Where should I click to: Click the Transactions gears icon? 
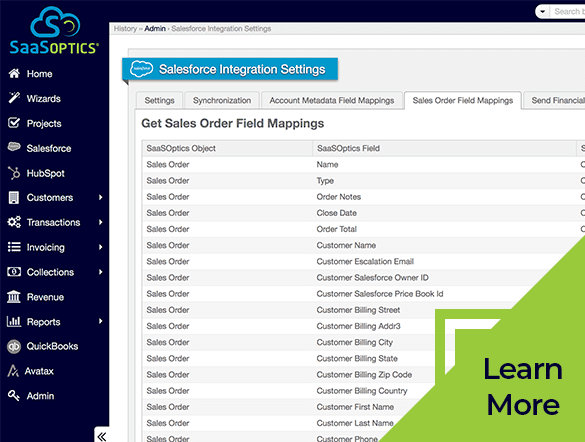tap(14, 222)
